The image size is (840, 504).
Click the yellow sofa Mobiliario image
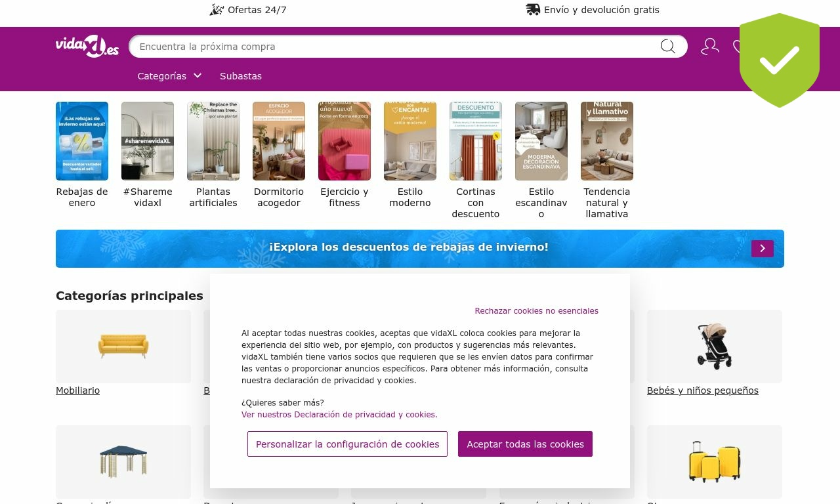[x=123, y=346]
